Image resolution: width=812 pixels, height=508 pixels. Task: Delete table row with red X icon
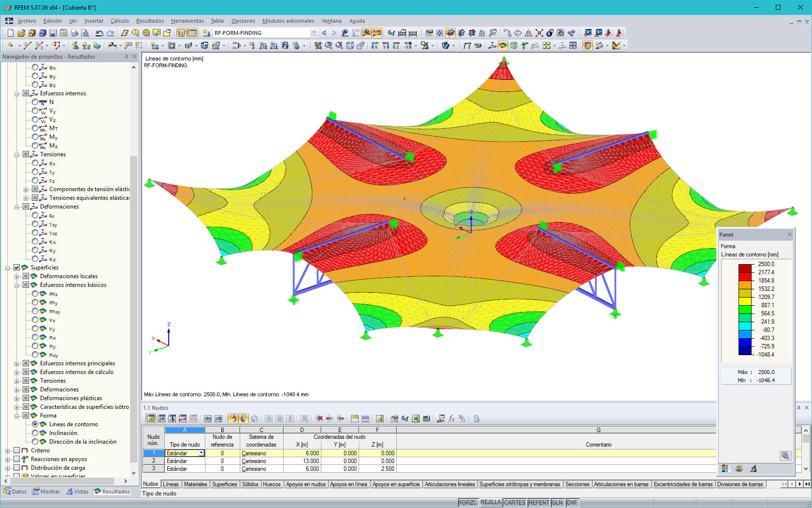point(319,418)
